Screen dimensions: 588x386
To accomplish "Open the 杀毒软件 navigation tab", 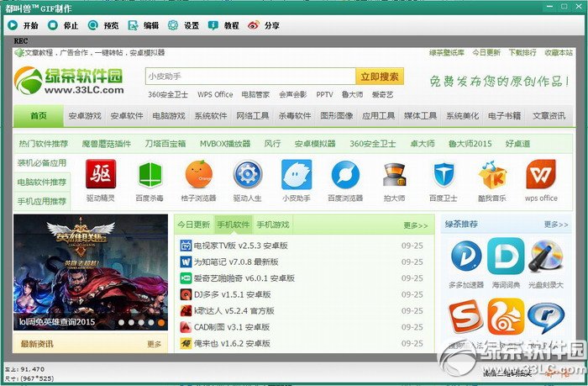I will point(295,116).
